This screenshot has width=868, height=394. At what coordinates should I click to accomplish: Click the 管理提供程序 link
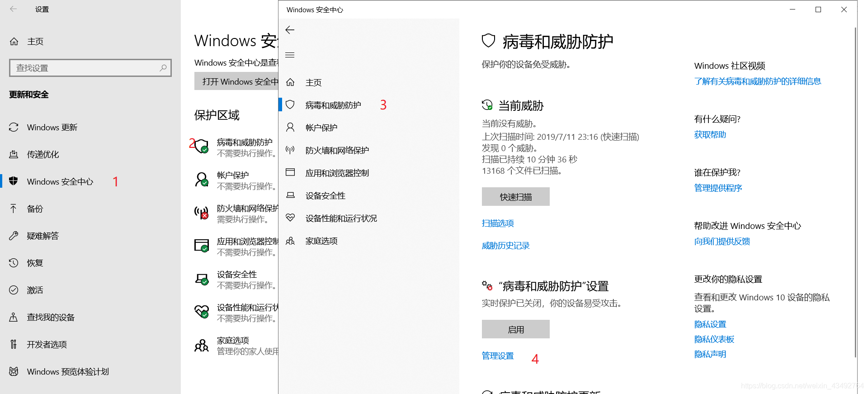(x=718, y=188)
